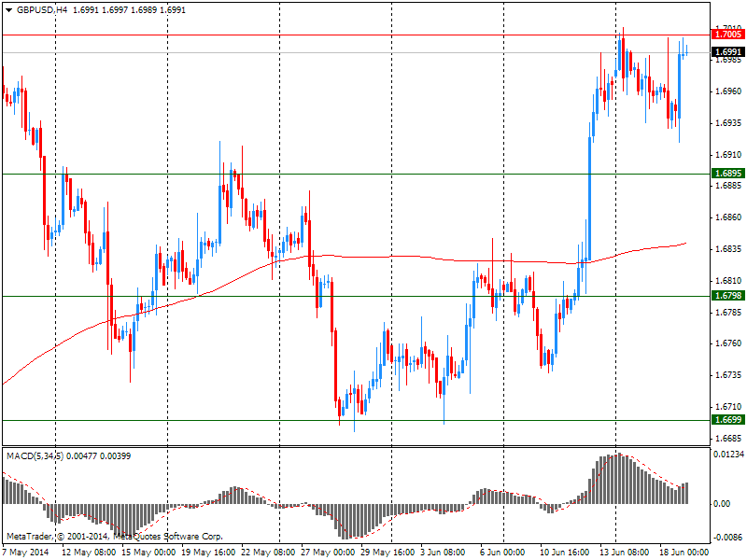
Task: Click the 22 May 08:00 time label
Action: pyautogui.click(x=268, y=553)
